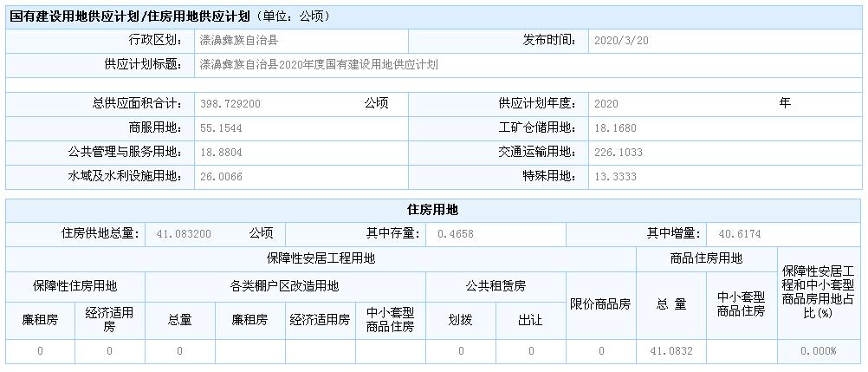Click 经济适用房 header under 各类棚户区改造用地
Image resolution: width=868 pixels, height=372 pixels.
pos(320,320)
